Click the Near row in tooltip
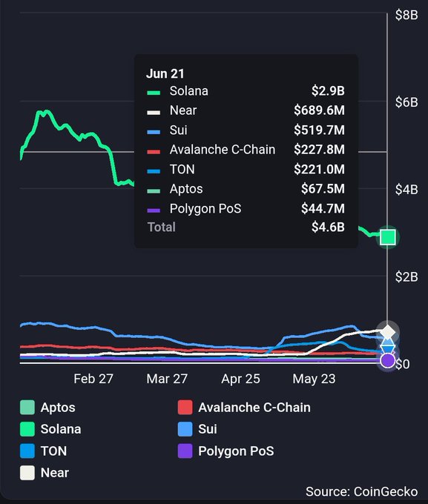Viewport: 428px width, 504px height. [246, 110]
